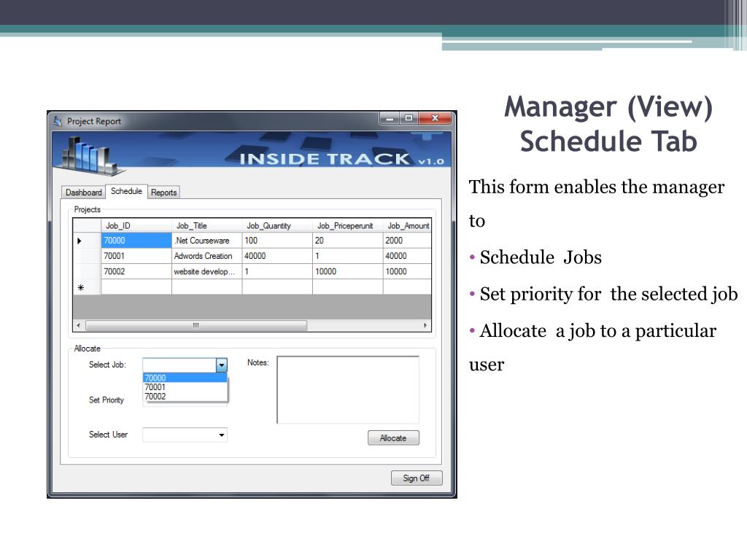
Task: Switch to the Dashboard tab
Action: click(83, 192)
